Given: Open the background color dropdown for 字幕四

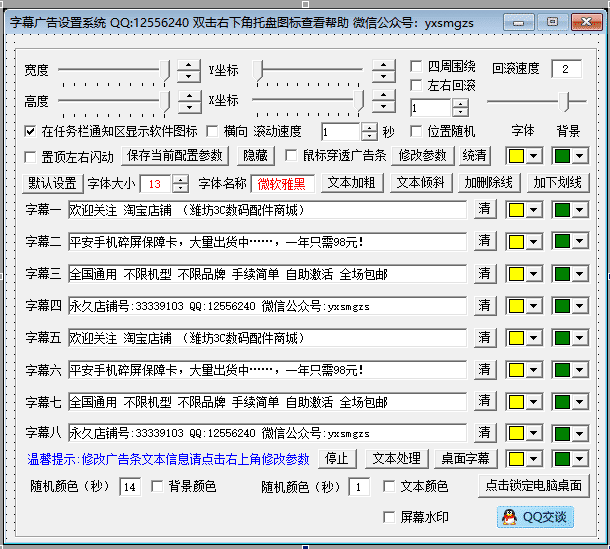Looking at the screenshot, I should (x=580, y=306).
